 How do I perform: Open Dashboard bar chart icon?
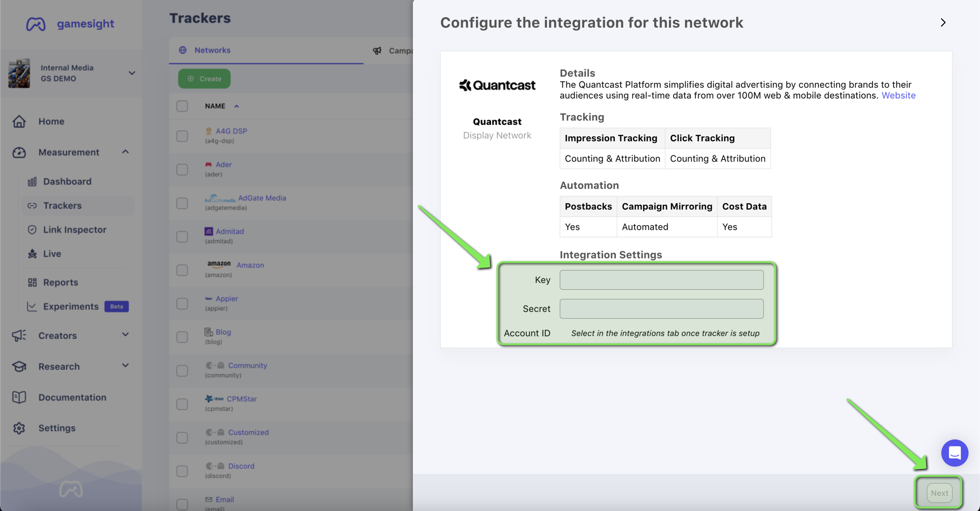[x=32, y=181]
